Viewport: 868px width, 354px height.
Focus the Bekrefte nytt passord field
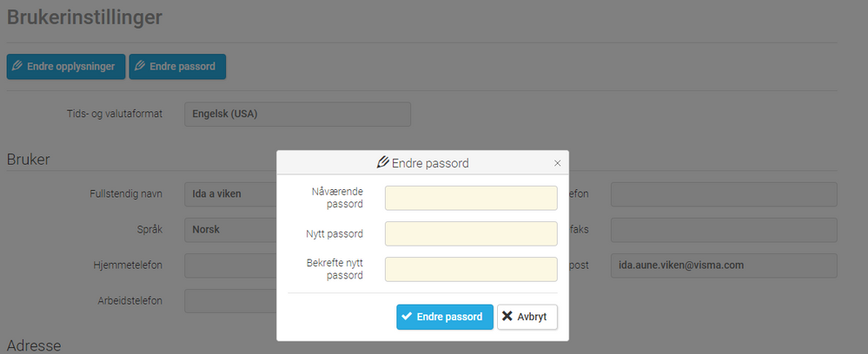471,269
